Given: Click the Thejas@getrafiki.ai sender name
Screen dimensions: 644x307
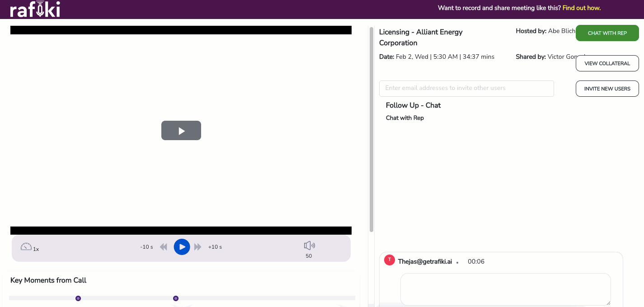Looking at the screenshot, I should pyautogui.click(x=425, y=261).
